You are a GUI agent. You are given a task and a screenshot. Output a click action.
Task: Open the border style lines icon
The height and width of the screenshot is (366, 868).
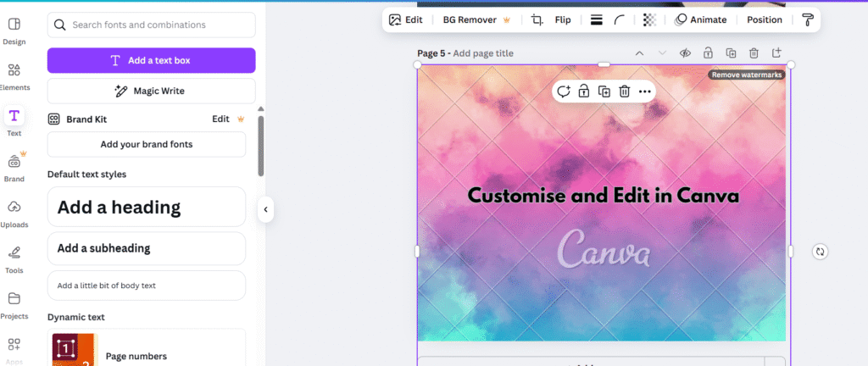[x=596, y=19]
